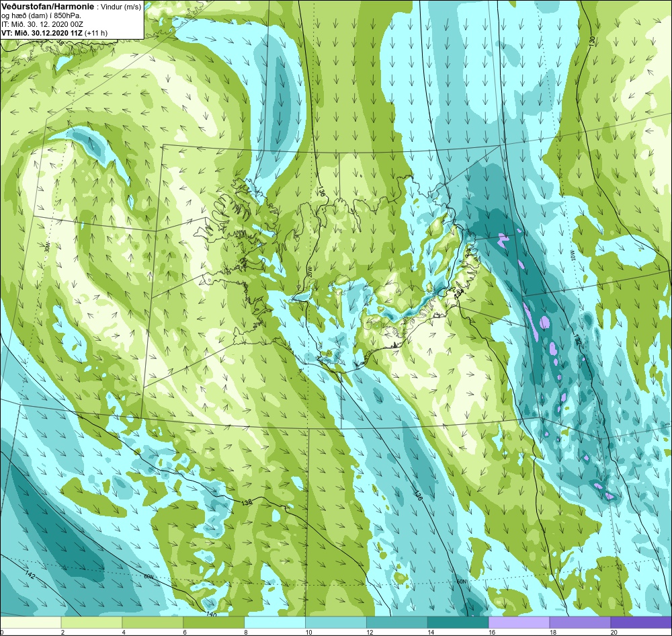Click the '30W' longitude label
This screenshot has width=672, height=636.
point(47,247)
